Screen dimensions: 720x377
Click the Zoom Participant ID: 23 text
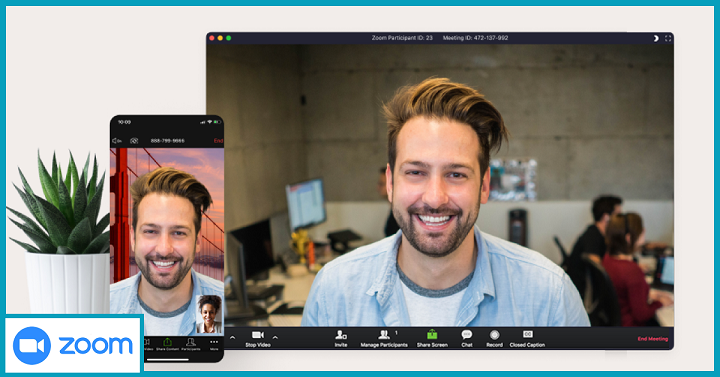pyautogui.click(x=402, y=38)
